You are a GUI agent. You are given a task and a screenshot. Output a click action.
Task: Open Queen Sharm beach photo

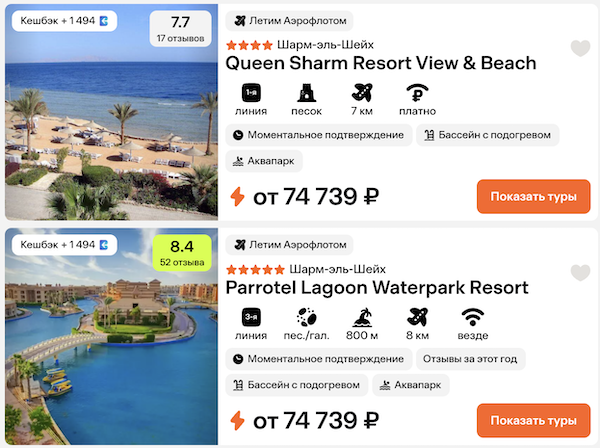[110, 130]
